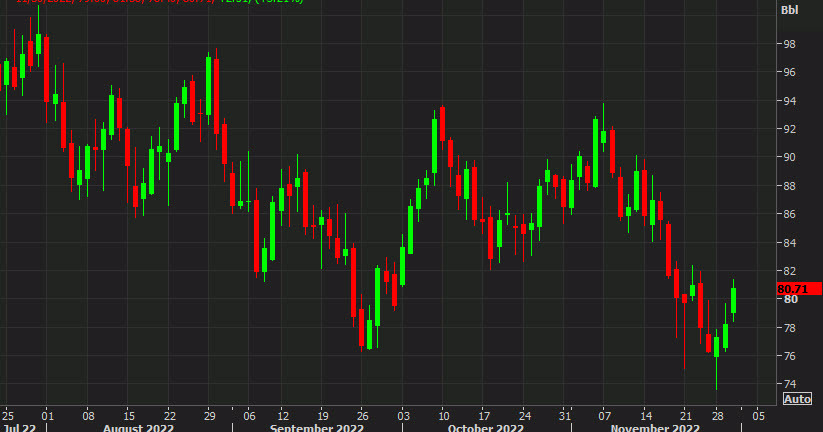The width and height of the screenshot is (823, 432).
Task: Click the date tick labeled 26
Action: click(x=363, y=416)
